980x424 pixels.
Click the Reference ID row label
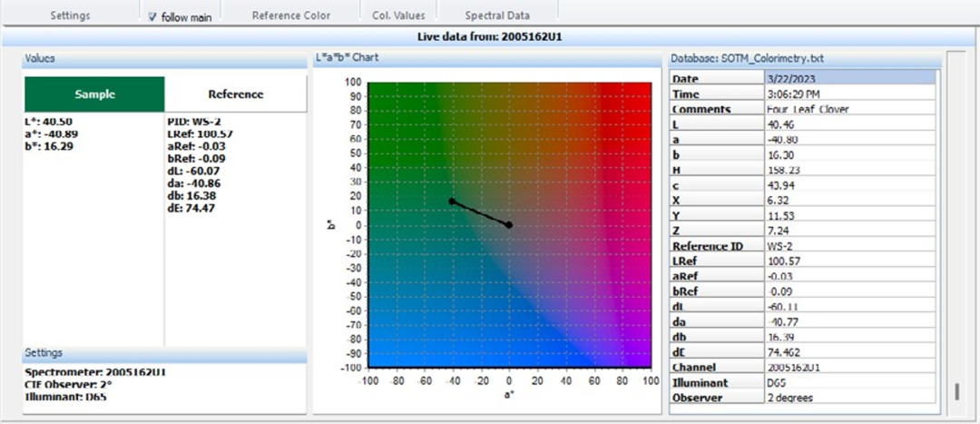718,246
